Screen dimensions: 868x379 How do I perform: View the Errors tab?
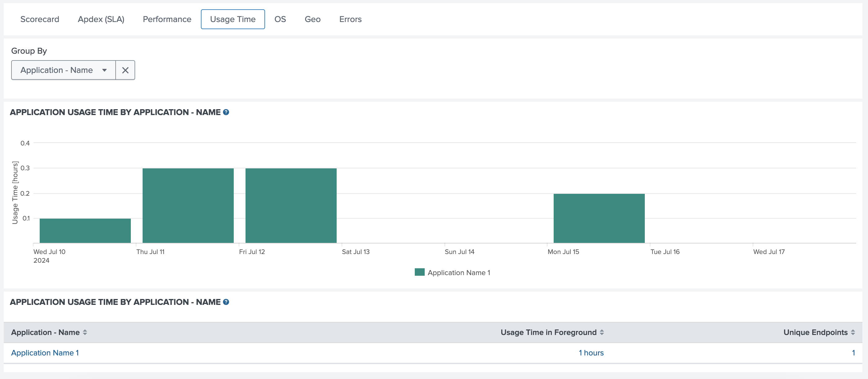point(350,19)
